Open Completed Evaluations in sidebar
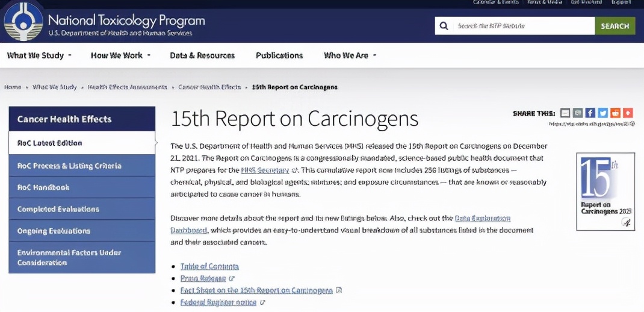644x312 pixels. (x=82, y=209)
